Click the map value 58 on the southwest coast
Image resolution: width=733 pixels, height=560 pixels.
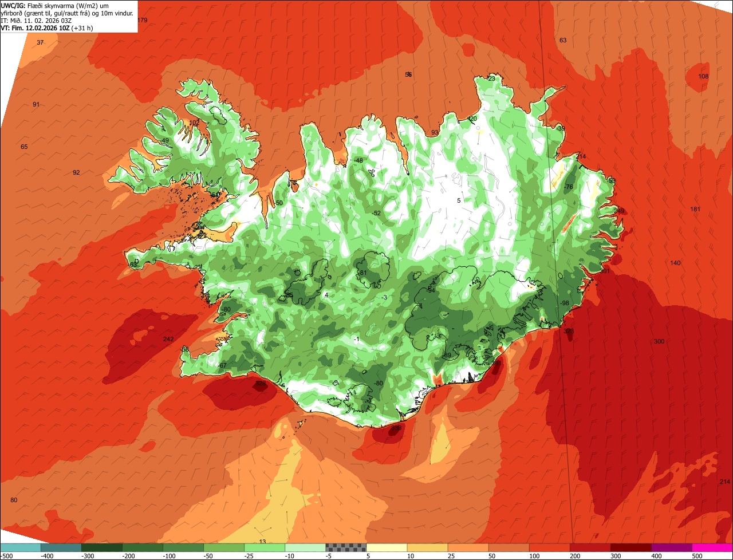point(185,349)
